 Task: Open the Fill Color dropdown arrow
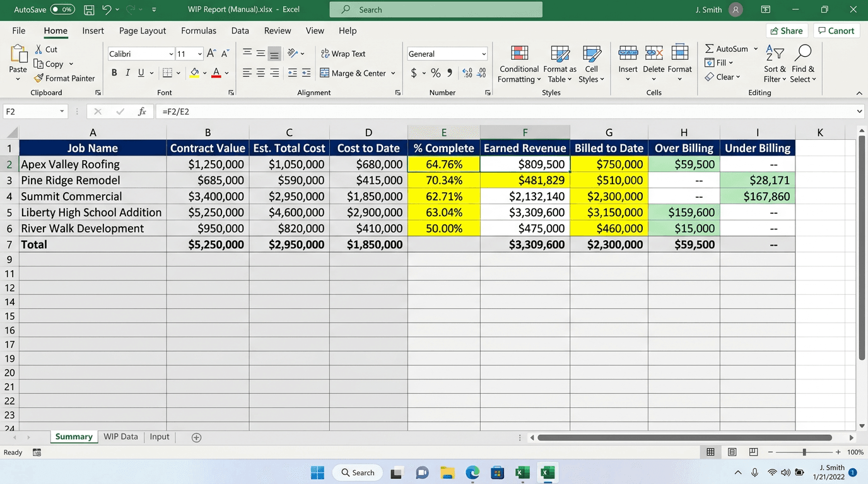click(204, 73)
